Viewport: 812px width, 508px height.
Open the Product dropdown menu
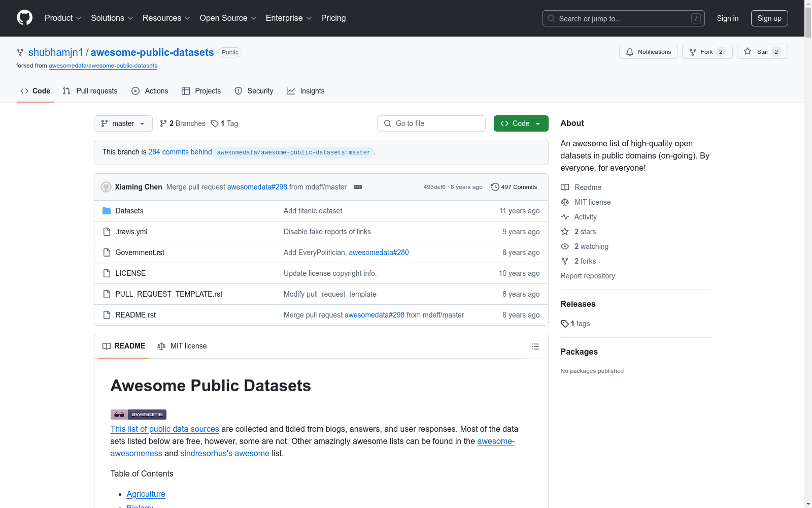(x=63, y=18)
